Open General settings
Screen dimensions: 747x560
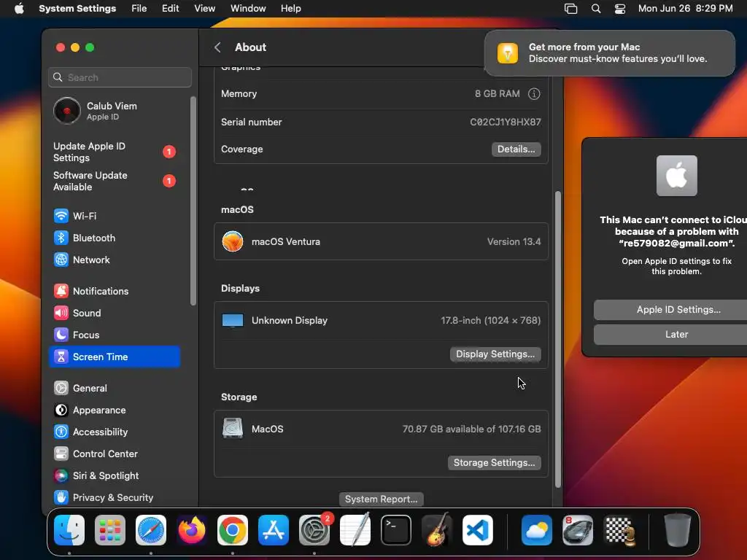(115, 388)
